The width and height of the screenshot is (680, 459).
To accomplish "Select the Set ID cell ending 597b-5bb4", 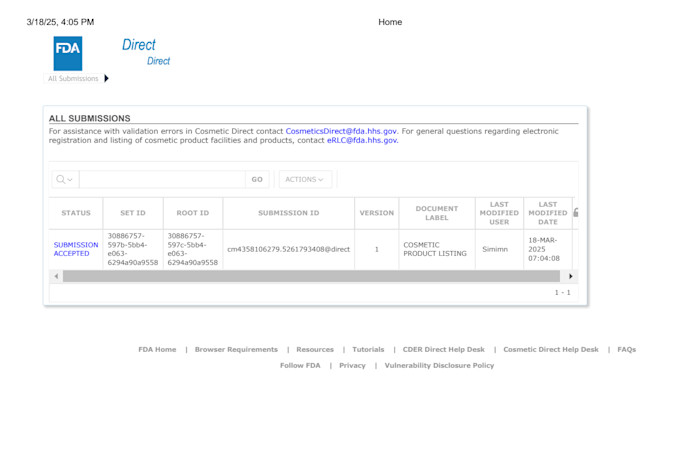I will (133, 249).
